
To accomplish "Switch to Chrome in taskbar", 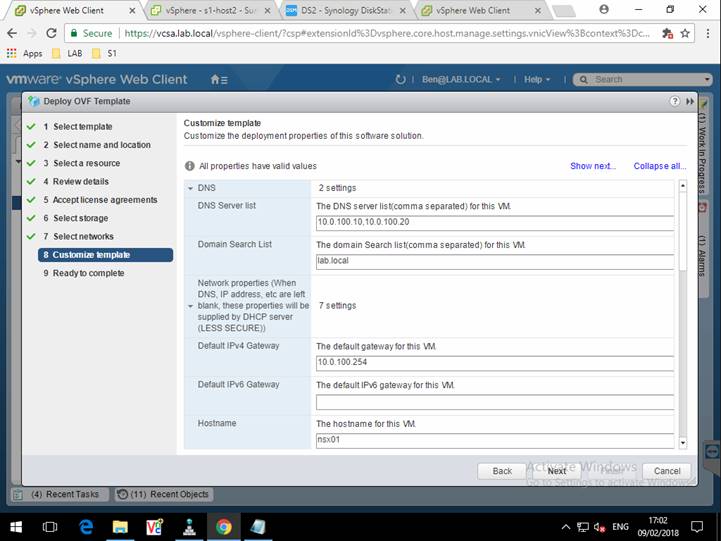I will pyautogui.click(x=223, y=527).
